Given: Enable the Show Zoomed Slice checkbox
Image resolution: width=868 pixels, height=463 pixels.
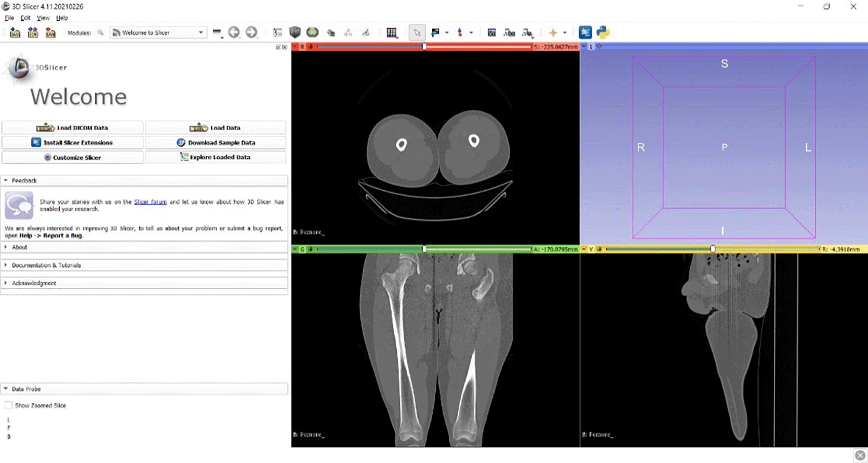Looking at the screenshot, I should [x=9, y=405].
